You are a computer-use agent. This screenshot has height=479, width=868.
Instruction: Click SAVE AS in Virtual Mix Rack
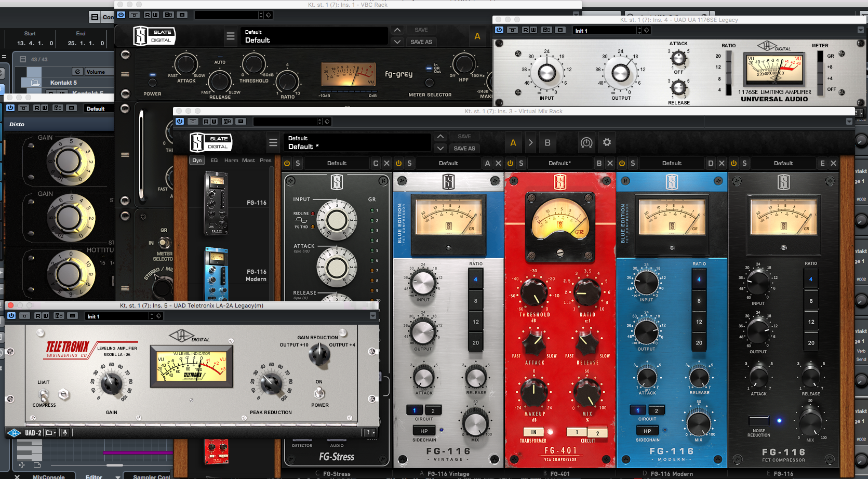pyautogui.click(x=464, y=148)
